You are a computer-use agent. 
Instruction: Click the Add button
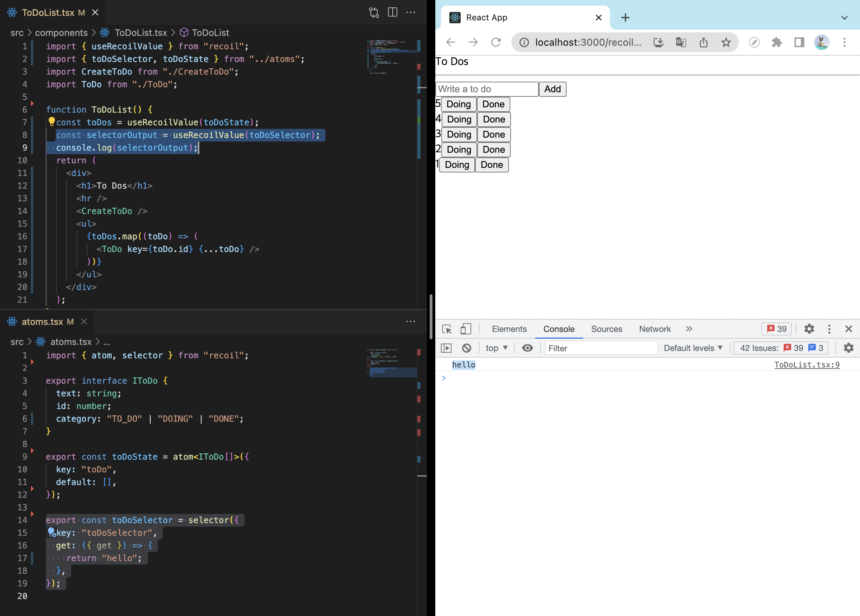pos(552,89)
